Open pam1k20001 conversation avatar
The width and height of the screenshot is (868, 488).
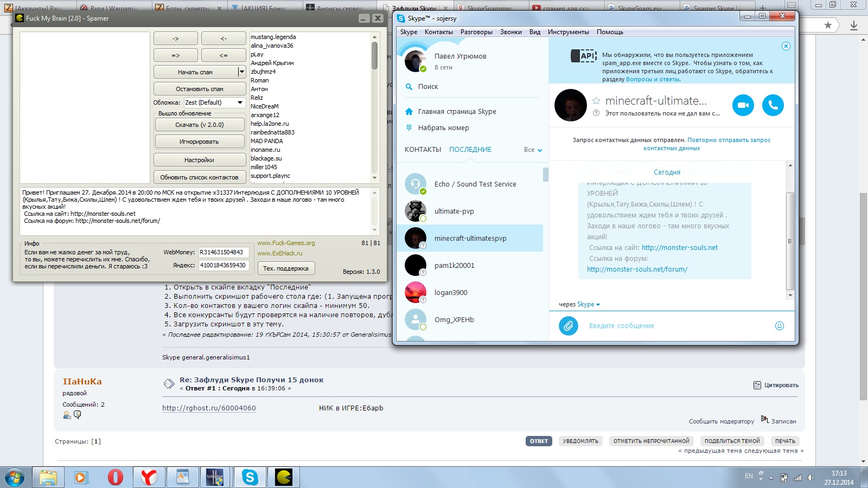click(416, 265)
